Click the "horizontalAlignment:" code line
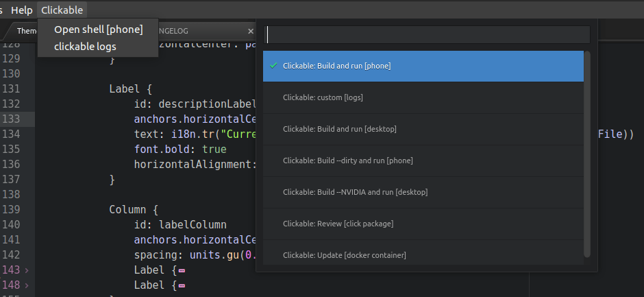Viewport: 644px width, 297px height. [x=195, y=164]
